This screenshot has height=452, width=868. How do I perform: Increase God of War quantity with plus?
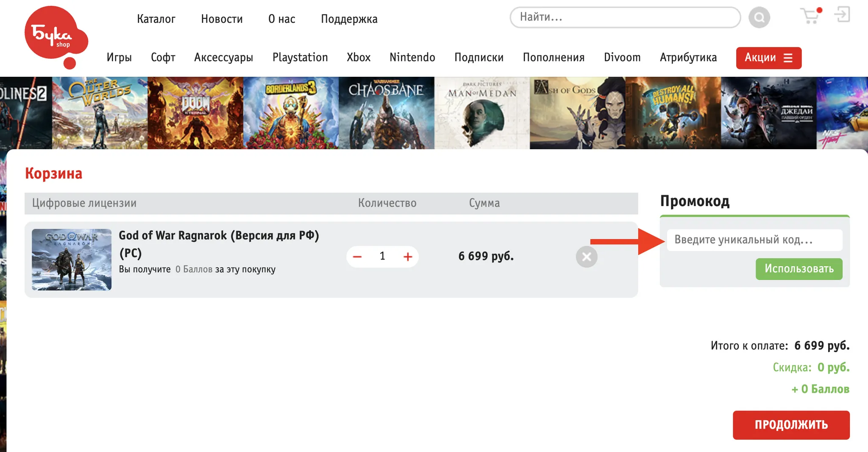coord(408,257)
